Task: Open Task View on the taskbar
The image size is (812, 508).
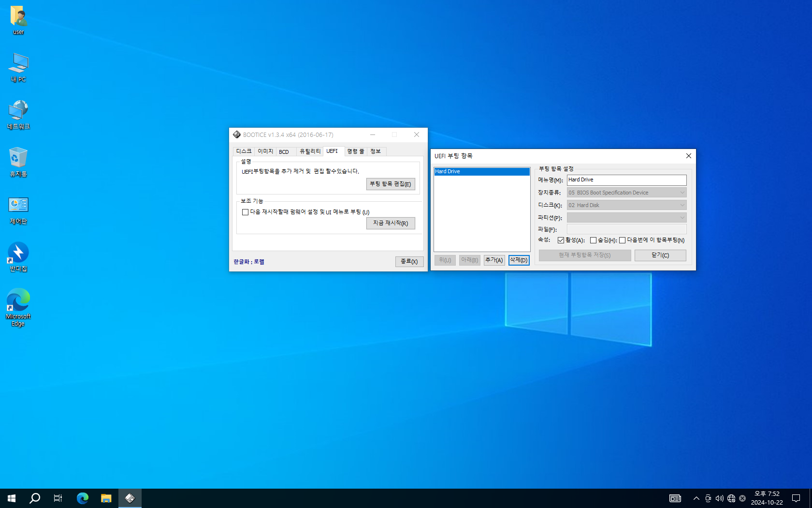Action: pyautogui.click(x=58, y=498)
